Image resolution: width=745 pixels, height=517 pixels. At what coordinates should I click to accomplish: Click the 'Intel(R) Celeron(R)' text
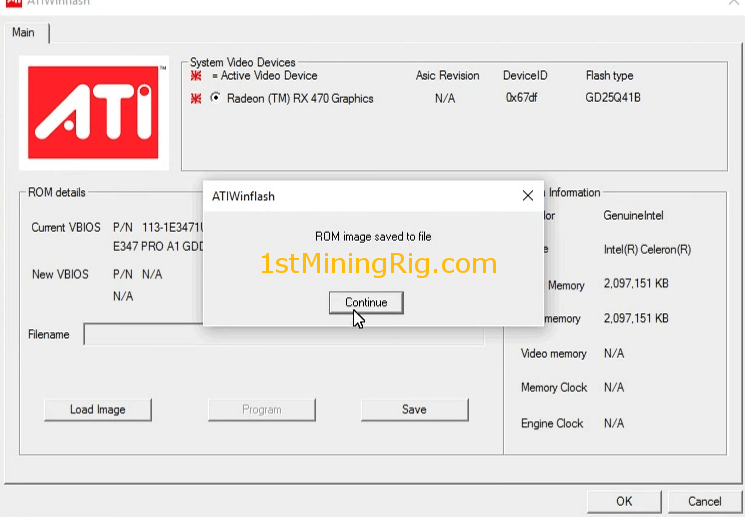tap(647, 249)
